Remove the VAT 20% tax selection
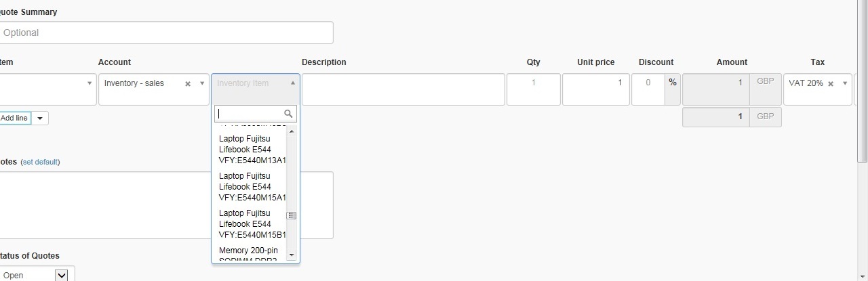The height and width of the screenshot is (281, 868). [831, 84]
